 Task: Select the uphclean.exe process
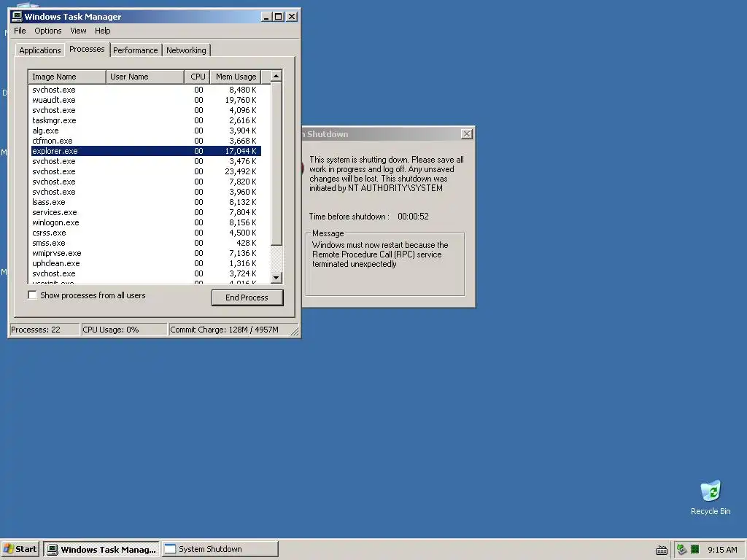click(145, 263)
